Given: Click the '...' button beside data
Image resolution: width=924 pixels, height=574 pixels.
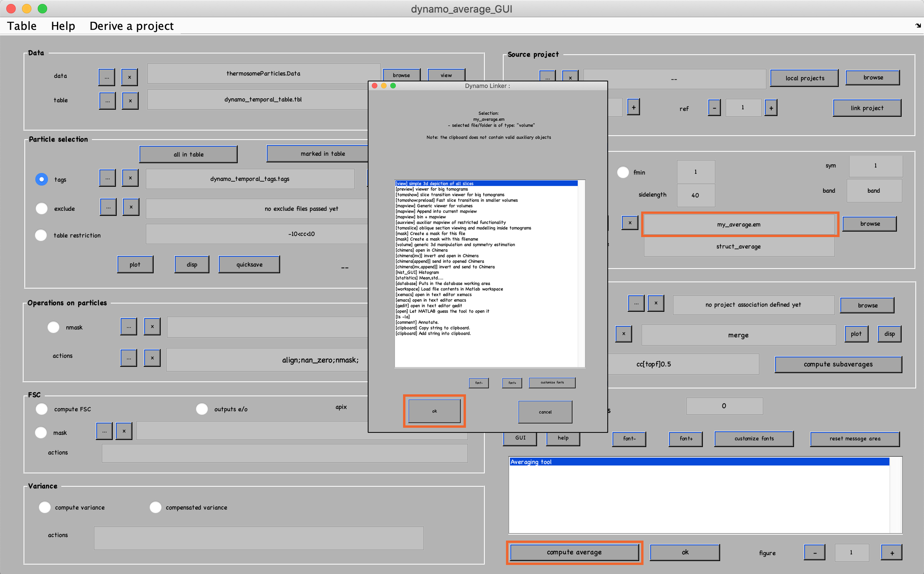Looking at the screenshot, I should pos(107,77).
